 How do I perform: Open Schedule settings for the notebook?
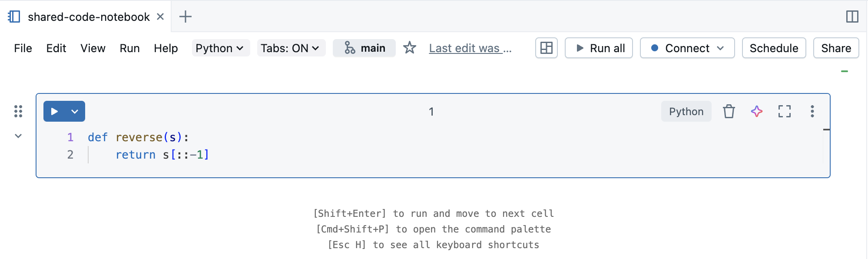(x=774, y=48)
